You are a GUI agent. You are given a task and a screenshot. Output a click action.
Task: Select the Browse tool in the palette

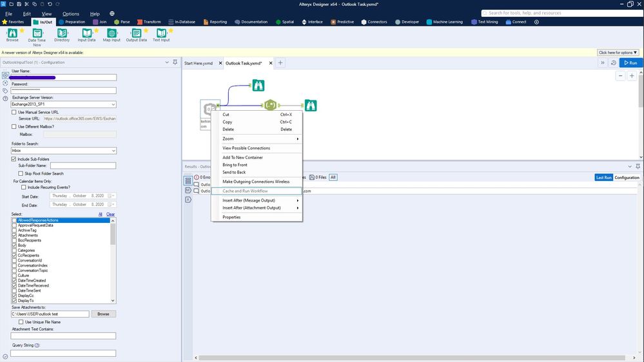click(12, 35)
